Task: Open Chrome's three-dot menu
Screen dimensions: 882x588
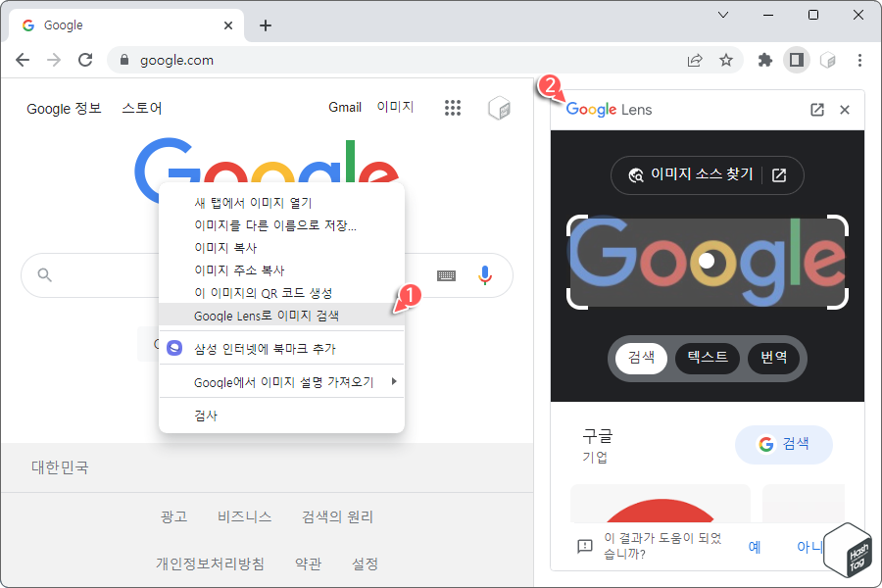Action: click(859, 60)
